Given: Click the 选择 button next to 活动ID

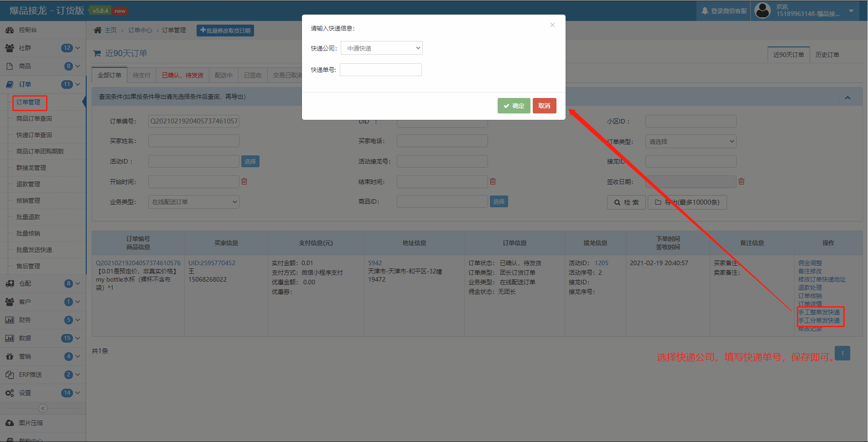Looking at the screenshot, I should [x=250, y=161].
